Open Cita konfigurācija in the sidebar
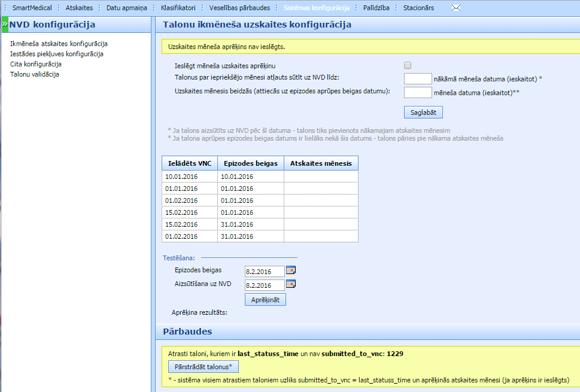 (36, 64)
